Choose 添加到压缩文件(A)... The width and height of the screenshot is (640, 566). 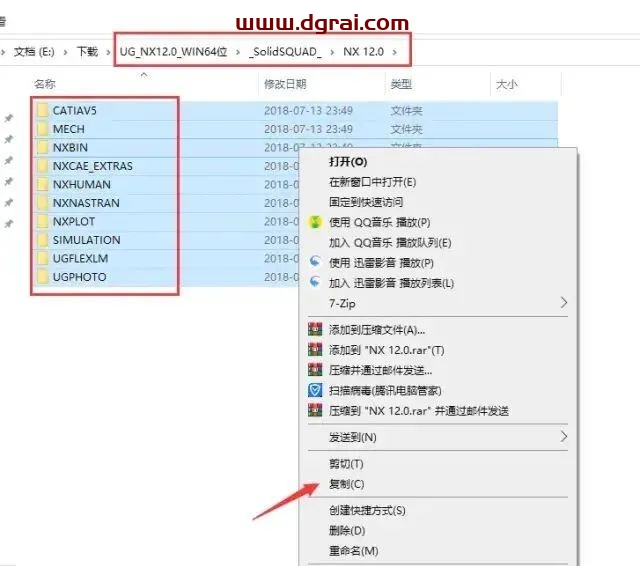[x=377, y=330]
